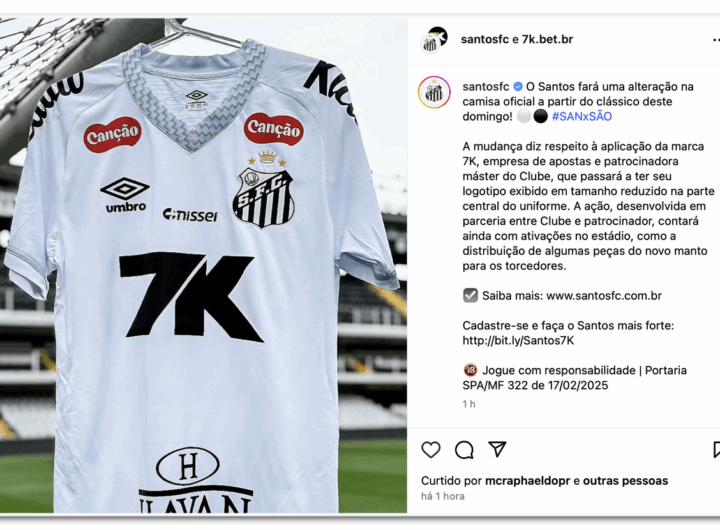Open santosfc profile link in header
The height and width of the screenshot is (530, 720).
(x=484, y=39)
